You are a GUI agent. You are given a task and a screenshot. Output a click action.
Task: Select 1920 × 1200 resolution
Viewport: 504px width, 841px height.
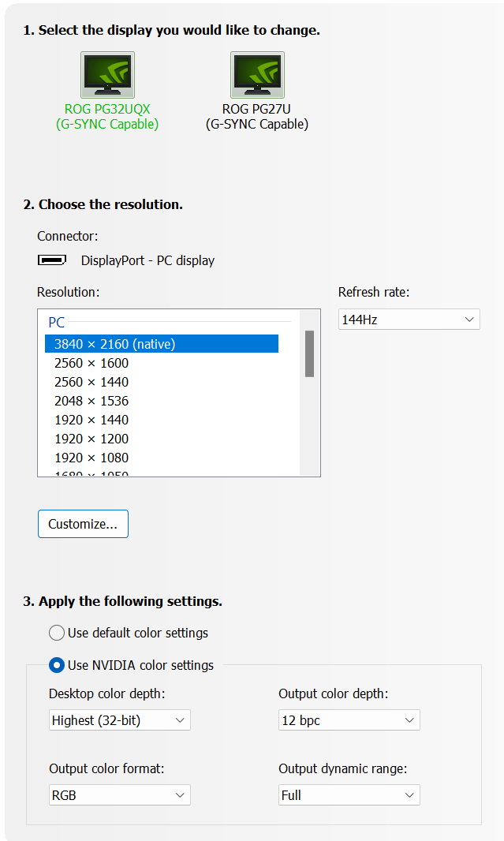(x=91, y=439)
